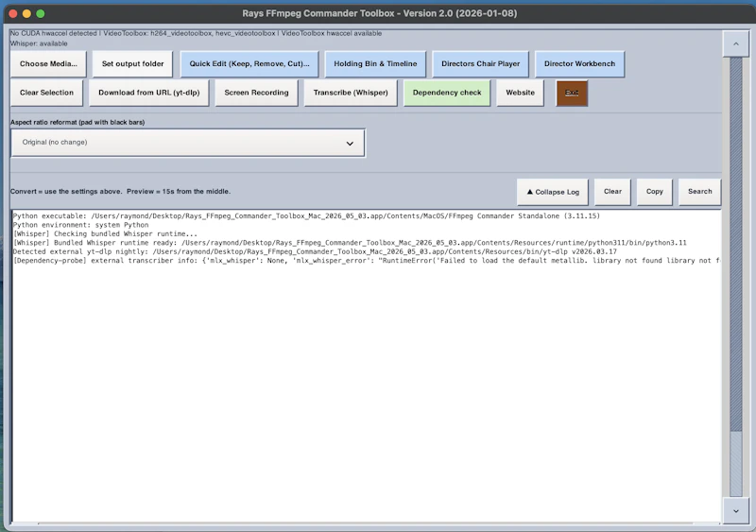Click the 'Bundled Whisper runtime ready' log line
Image resolution: width=756 pixels, height=532 pixels.
[350, 243]
